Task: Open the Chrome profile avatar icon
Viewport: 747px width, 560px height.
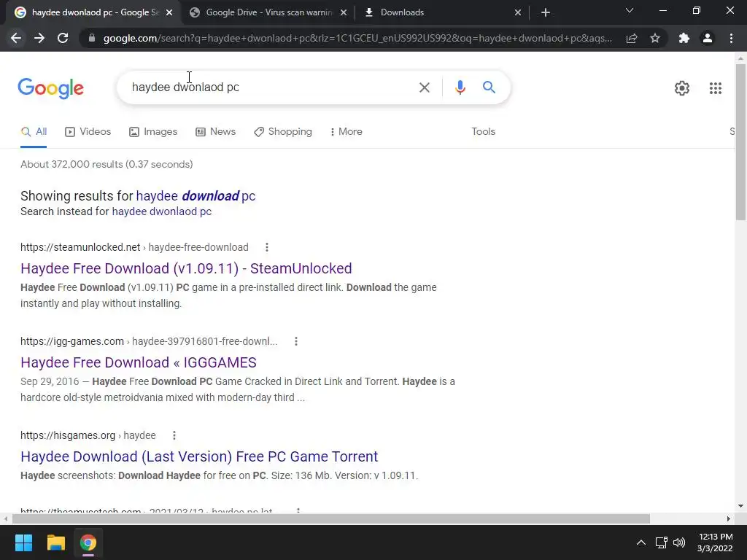Action: 708,38
